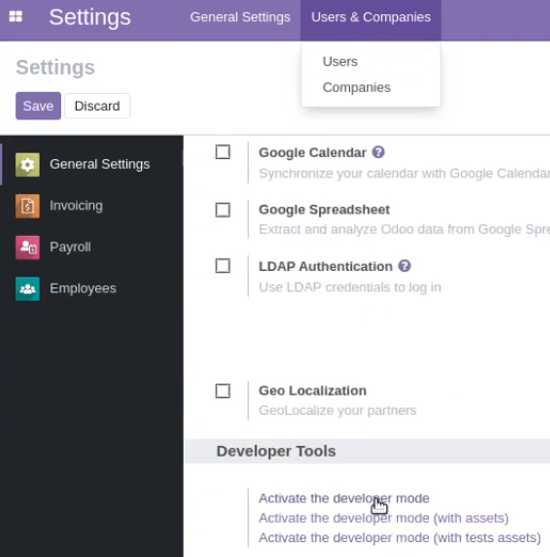Viewport: 550px width, 557px height.
Task: Open the Employees module icon
Action: pyautogui.click(x=27, y=289)
